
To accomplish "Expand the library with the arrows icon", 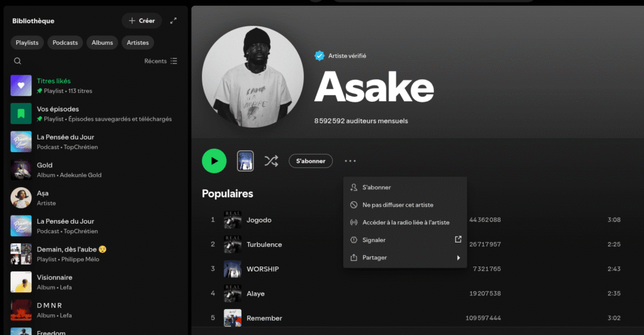I will (174, 21).
